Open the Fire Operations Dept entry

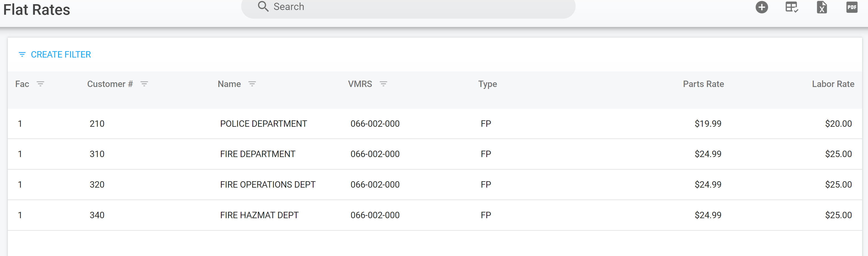click(x=268, y=185)
